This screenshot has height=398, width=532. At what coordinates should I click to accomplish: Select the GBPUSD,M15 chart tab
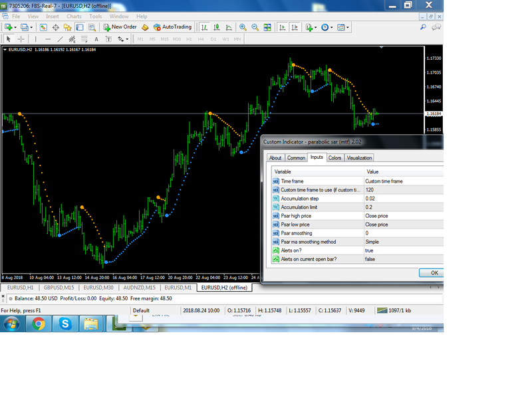click(59, 288)
